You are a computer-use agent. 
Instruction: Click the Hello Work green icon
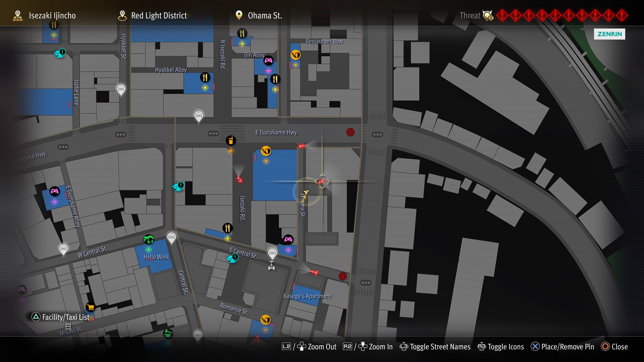coord(149,240)
